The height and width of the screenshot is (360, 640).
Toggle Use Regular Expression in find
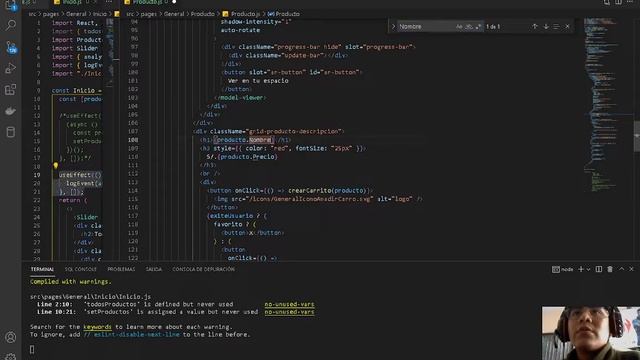click(478, 27)
